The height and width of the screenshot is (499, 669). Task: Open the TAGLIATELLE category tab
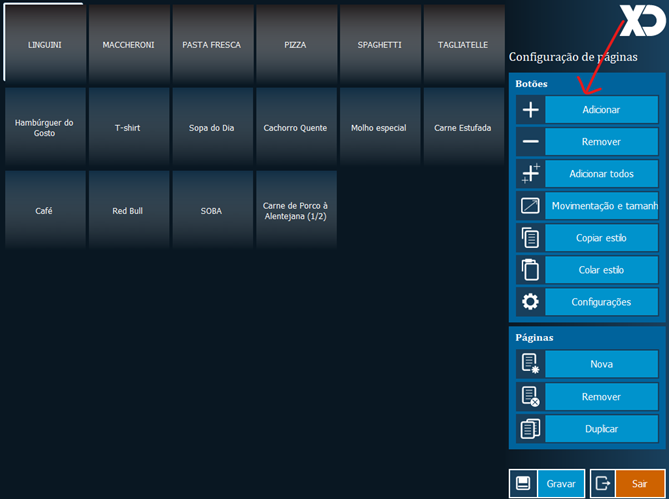click(463, 45)
